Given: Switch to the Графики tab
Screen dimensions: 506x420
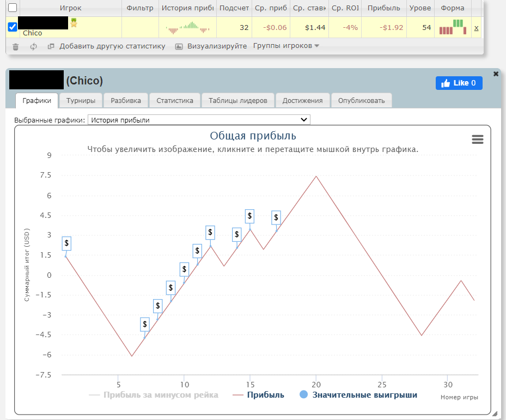Looking at the screenshot, I should pyautogui.click(x=37, y=100).
